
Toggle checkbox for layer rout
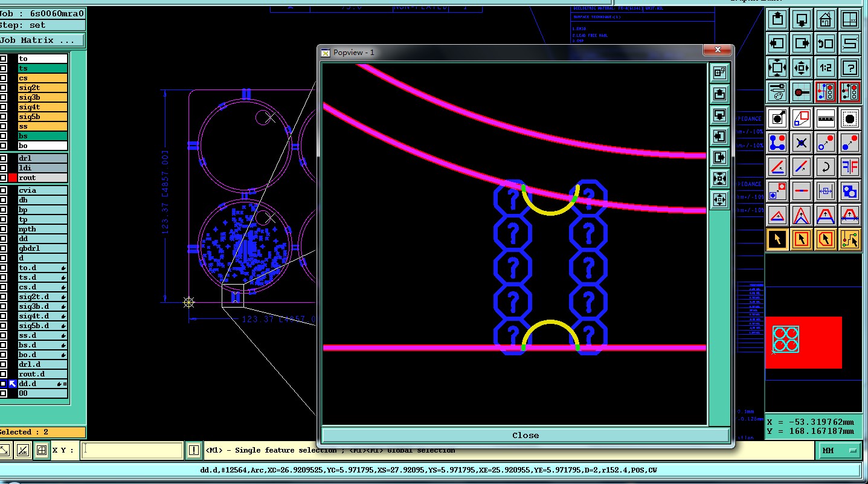point(3,178)
